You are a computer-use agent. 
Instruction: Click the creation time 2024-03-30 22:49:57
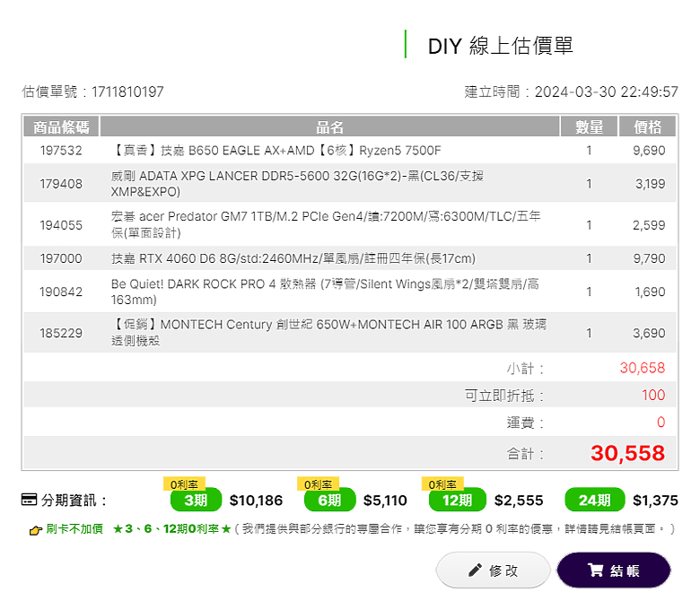[x=607, y=91]
